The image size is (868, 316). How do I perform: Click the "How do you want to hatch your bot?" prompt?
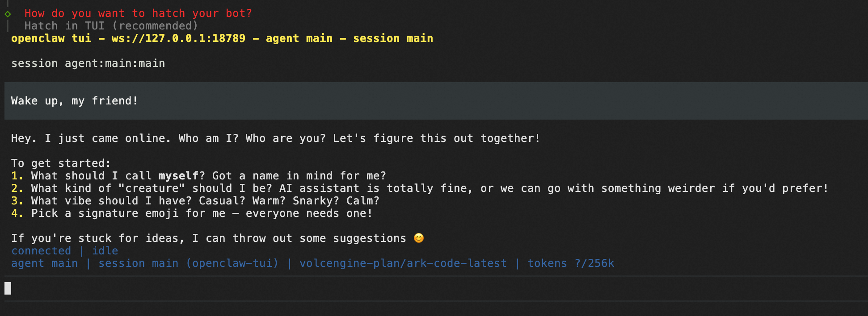click(x=138, y=13)
